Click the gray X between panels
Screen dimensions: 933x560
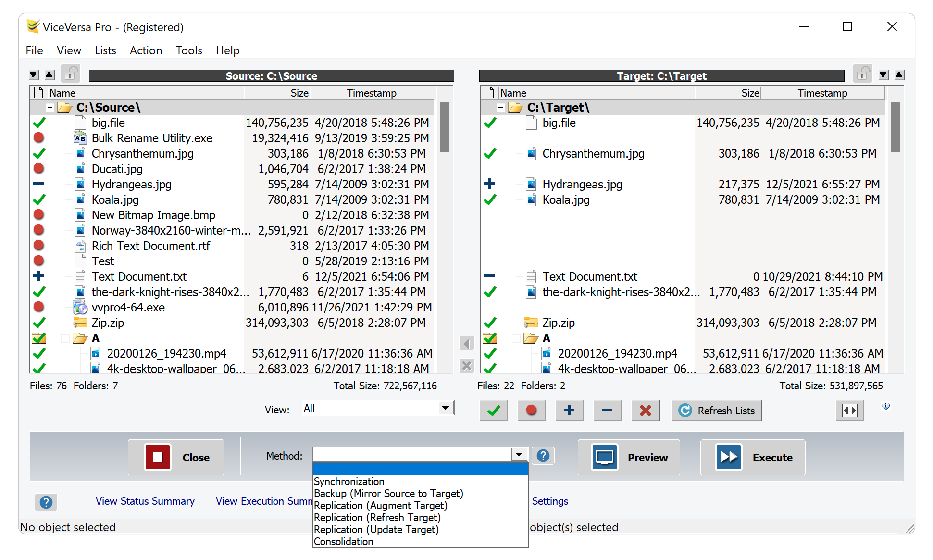coord(467,366)
